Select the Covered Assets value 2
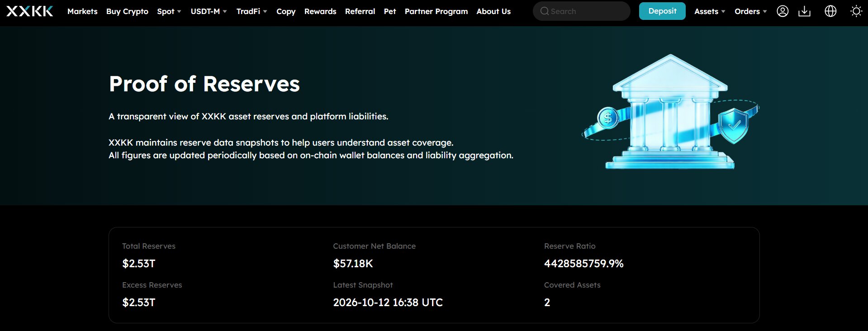 pos(547,303)
